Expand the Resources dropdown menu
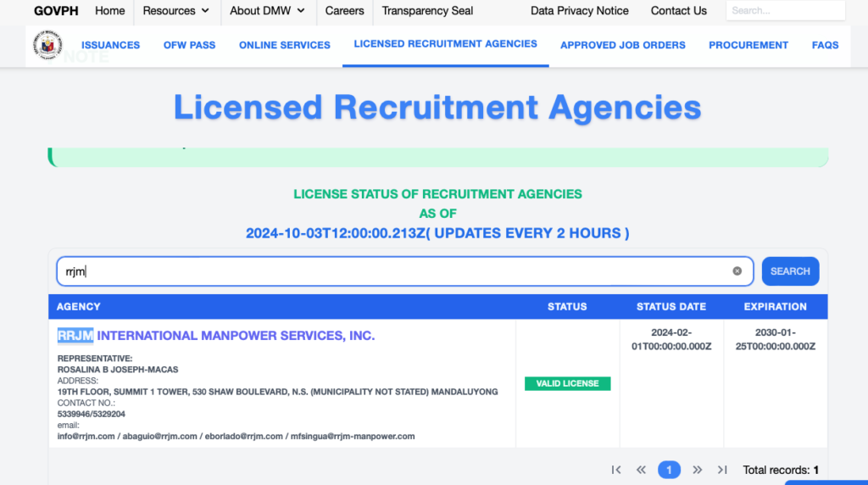This screenshot has height=485, width=868. [176, 10]
